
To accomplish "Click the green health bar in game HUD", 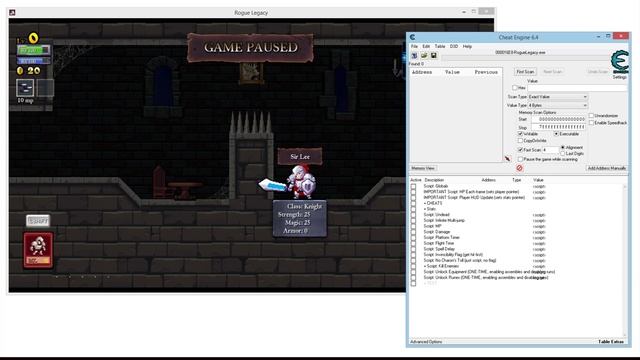I will point(33,50).
